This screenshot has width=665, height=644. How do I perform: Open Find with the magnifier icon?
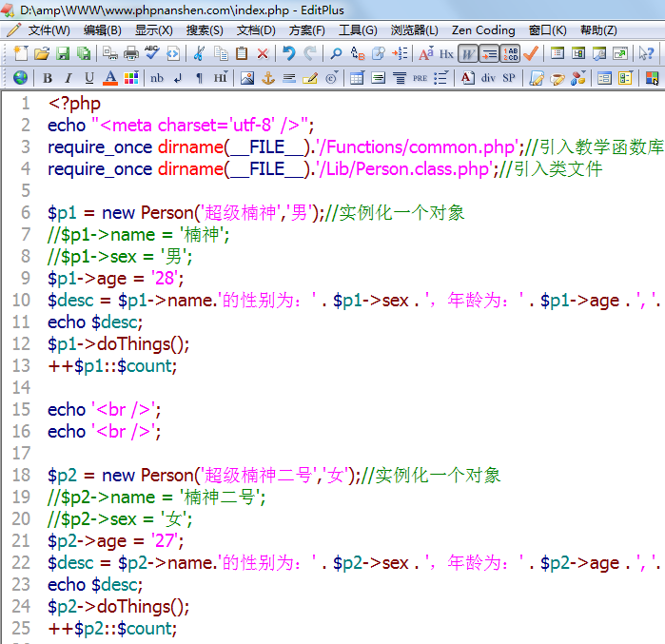click(337, 53)
